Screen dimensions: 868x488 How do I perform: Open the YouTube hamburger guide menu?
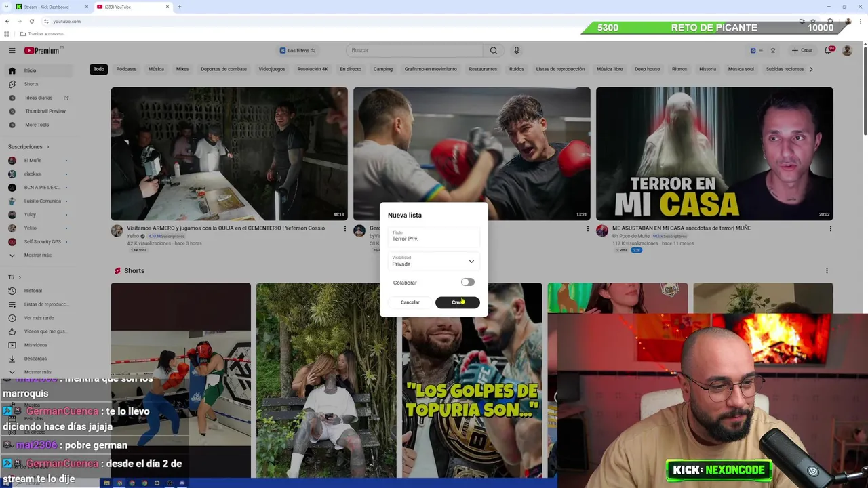[12, 50]
